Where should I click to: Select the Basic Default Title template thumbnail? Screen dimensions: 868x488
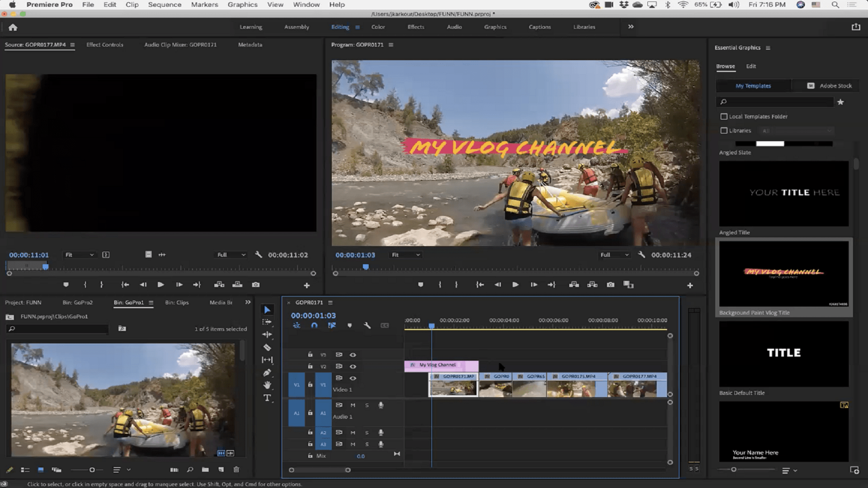pyautogui.click(x=783, y=353)
